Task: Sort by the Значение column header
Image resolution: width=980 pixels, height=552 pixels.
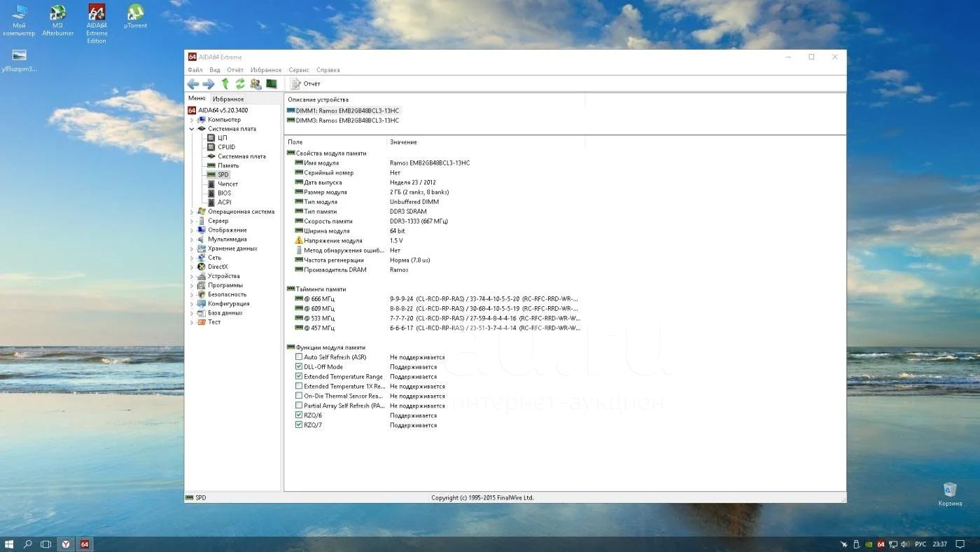Action: coord(486,142)
